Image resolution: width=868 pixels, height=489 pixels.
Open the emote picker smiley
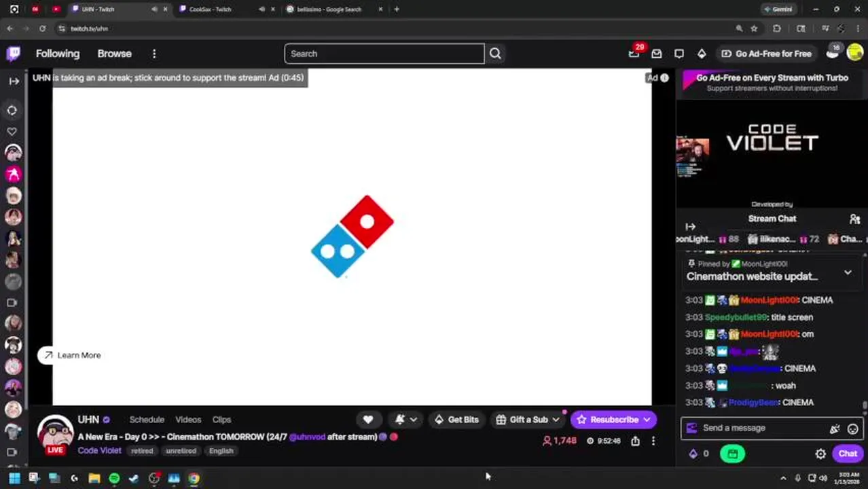852,429
